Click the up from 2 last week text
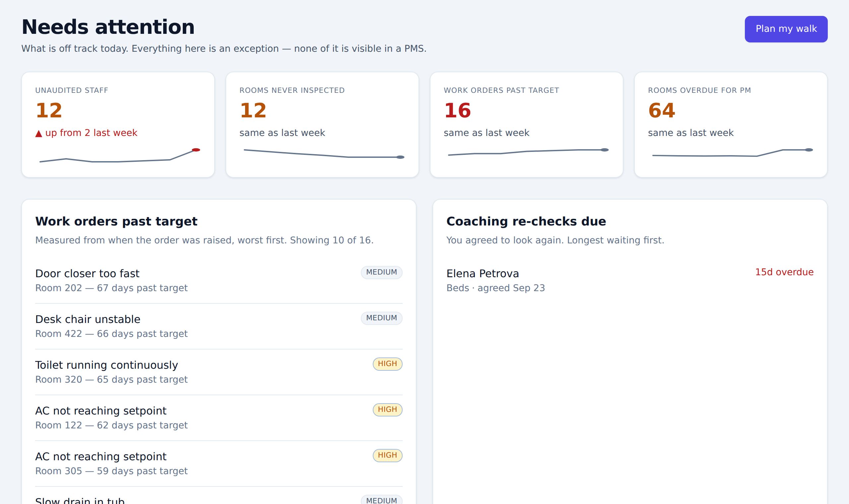This screenshot has height=504, width=849. (91, 133)
